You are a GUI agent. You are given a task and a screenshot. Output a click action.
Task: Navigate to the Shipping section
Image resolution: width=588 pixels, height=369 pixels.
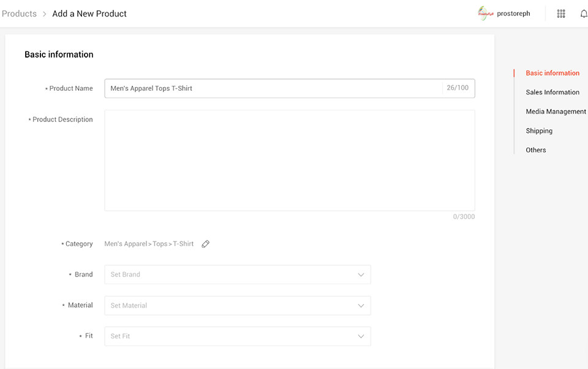point(539,131)
